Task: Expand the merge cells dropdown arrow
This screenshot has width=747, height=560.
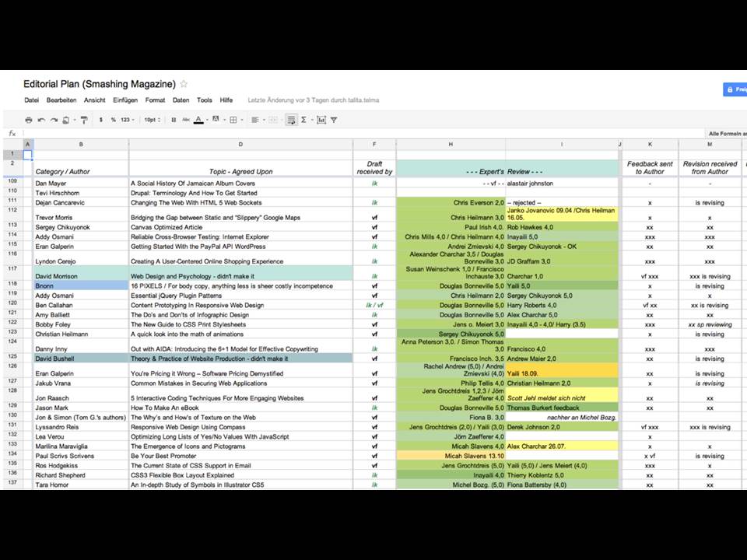Action: (x=282, y=120)
